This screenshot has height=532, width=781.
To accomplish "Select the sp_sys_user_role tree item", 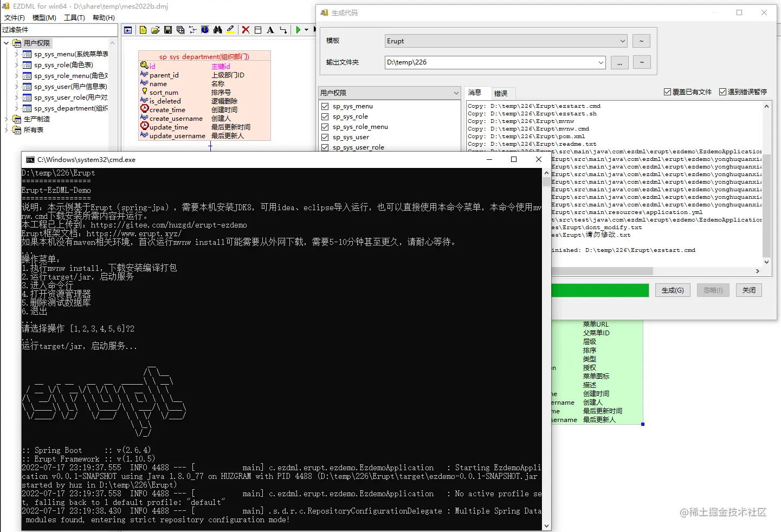I will (71, 98).
